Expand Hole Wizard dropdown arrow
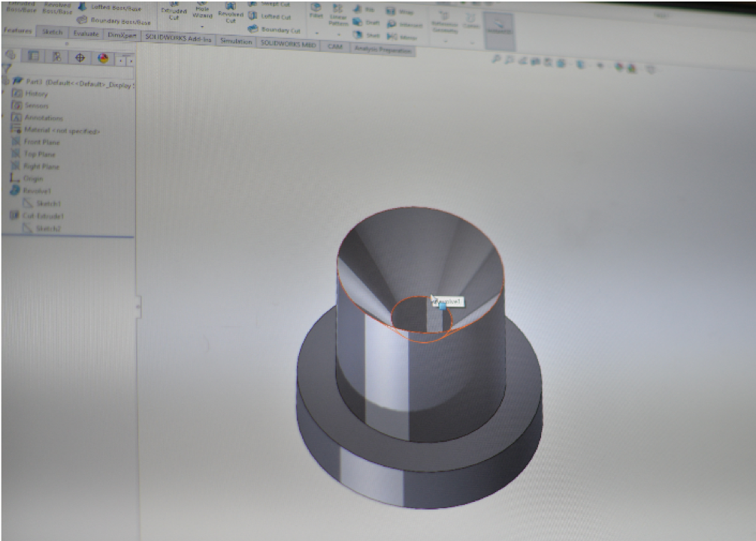Image resolution: width=756 pixels, height=541 pixels. (x=202, y=26)
